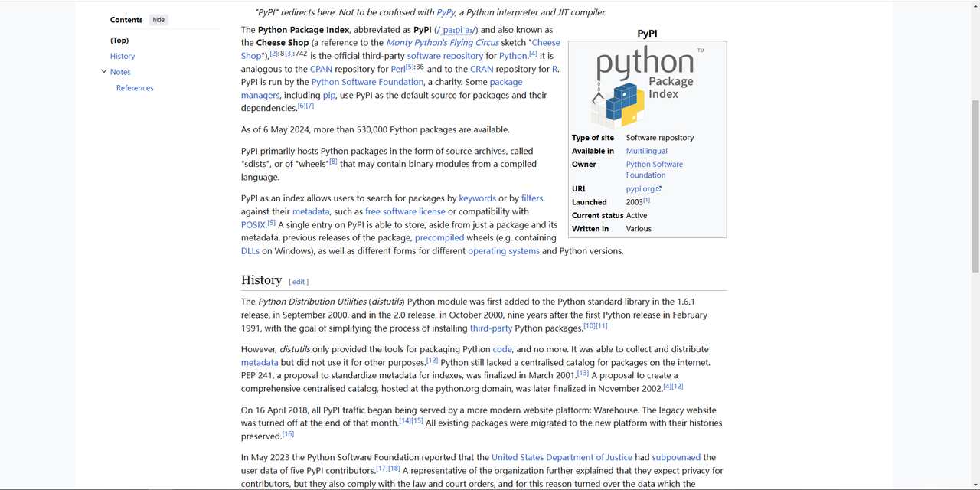This screenshot has width=980, height=490.
Task: Click 'Software repository' value in infobox
Action: (x=660, y=138)
